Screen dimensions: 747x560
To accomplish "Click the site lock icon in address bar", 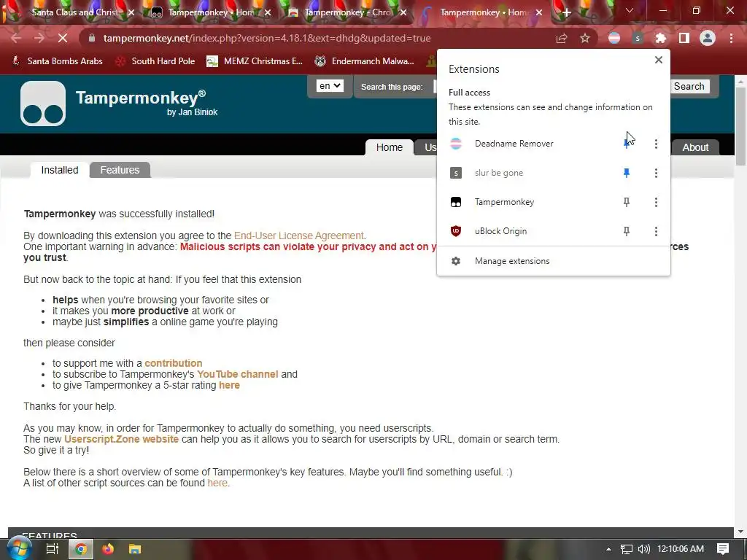I will (x=92, y=38).
